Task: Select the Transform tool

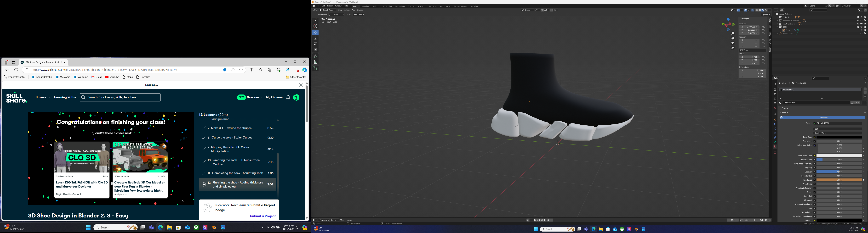Action: point(315,50)
